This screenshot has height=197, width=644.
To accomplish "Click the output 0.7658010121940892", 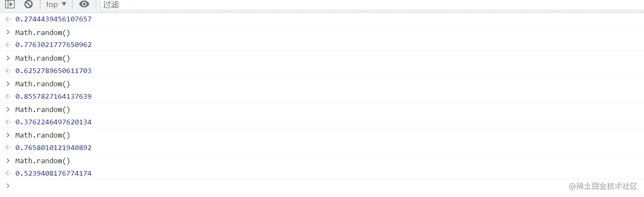I will 53,147.
